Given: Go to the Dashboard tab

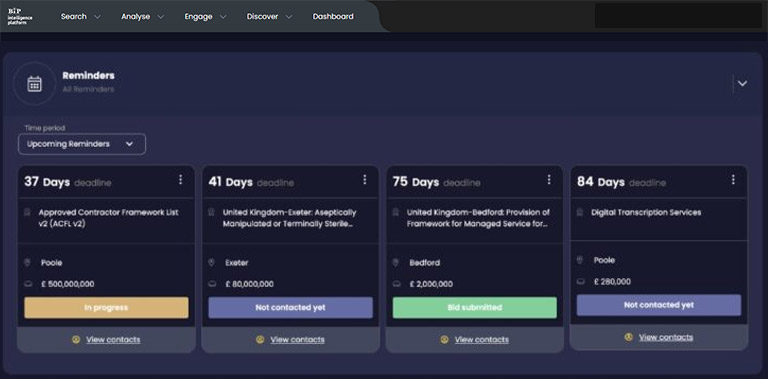Looking at the screenshot, I should pyautogui.click(x=333, y=16).
